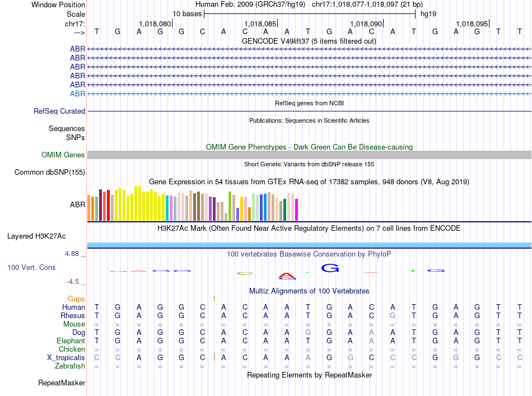Open Short Genetic Variants from dbSNP release 155 title
The height and width of the screenshot is (396, 532).
309,164
